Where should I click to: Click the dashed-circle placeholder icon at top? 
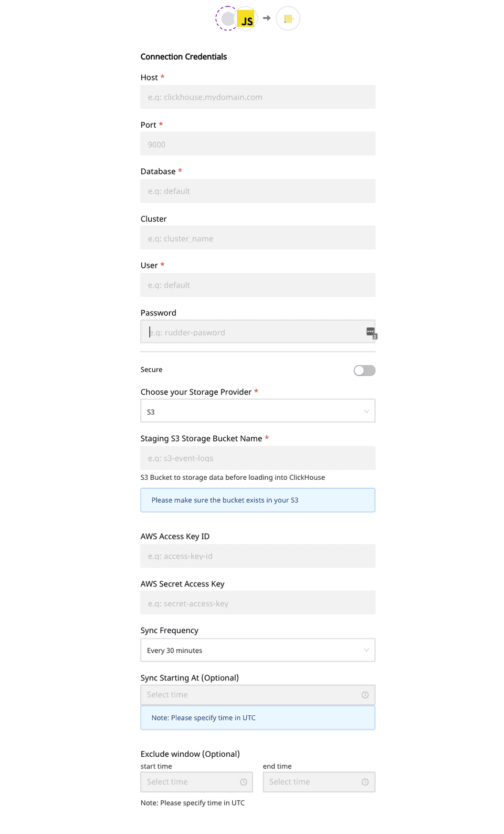click(x=227, y=19)
